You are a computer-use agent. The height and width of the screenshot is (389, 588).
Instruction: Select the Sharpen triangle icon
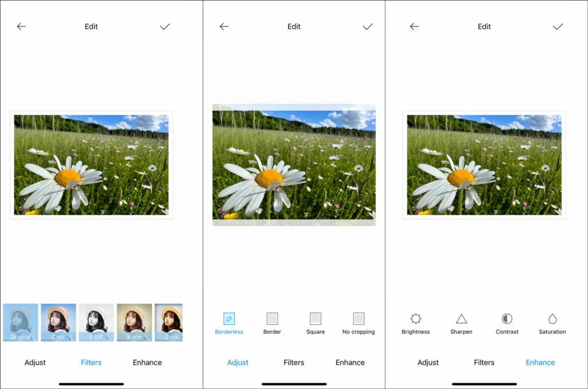461,318
